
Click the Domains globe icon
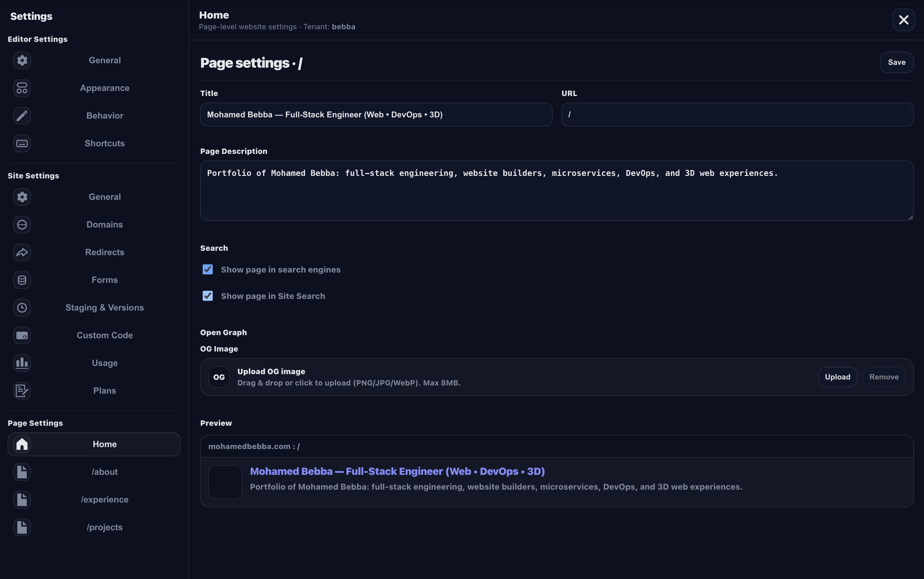[22, 224]
